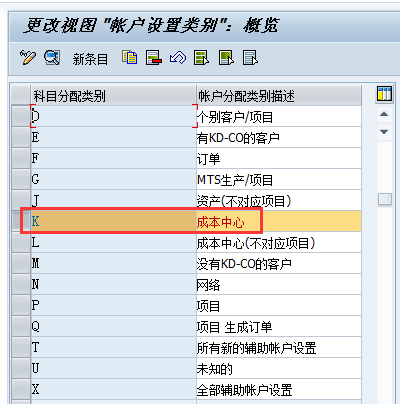
Task: Click the highlighted category cell K
Action: click(113, 221)
